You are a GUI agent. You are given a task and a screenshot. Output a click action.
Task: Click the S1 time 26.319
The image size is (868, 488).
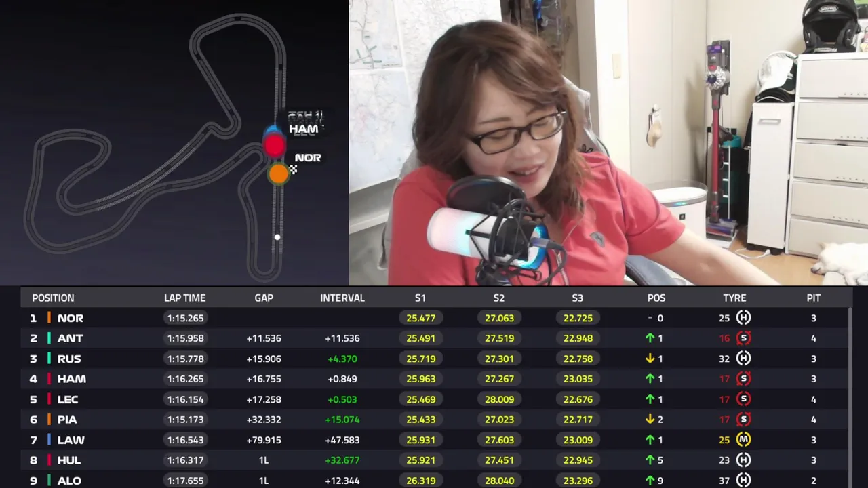[420, 481]
